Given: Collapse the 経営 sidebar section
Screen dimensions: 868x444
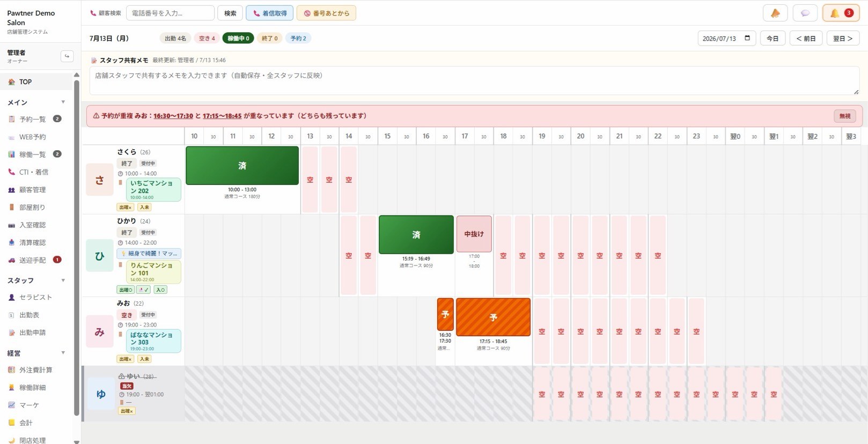Looking at the screenshot, I should 63,353.
